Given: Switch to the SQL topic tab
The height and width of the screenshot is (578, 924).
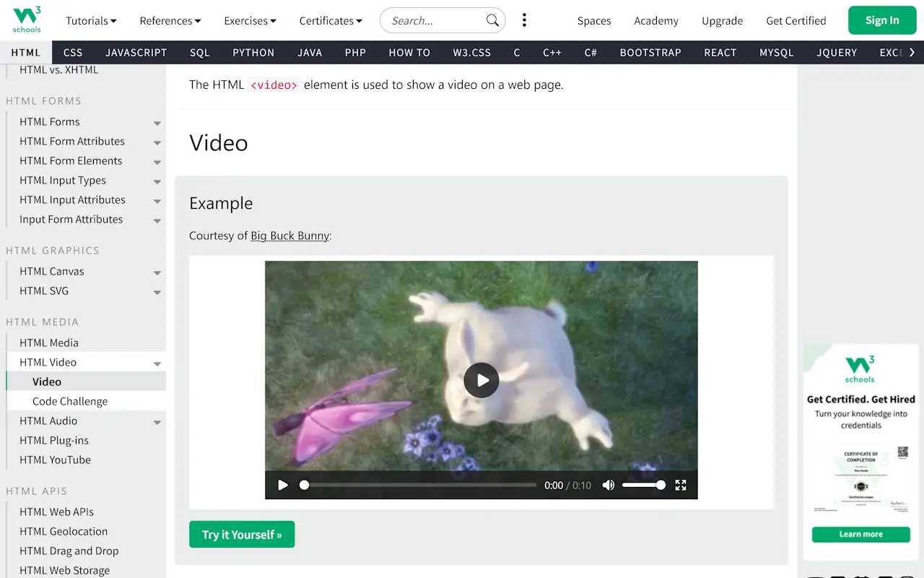Looking at the screenshot, I should [x=199, y=52].
